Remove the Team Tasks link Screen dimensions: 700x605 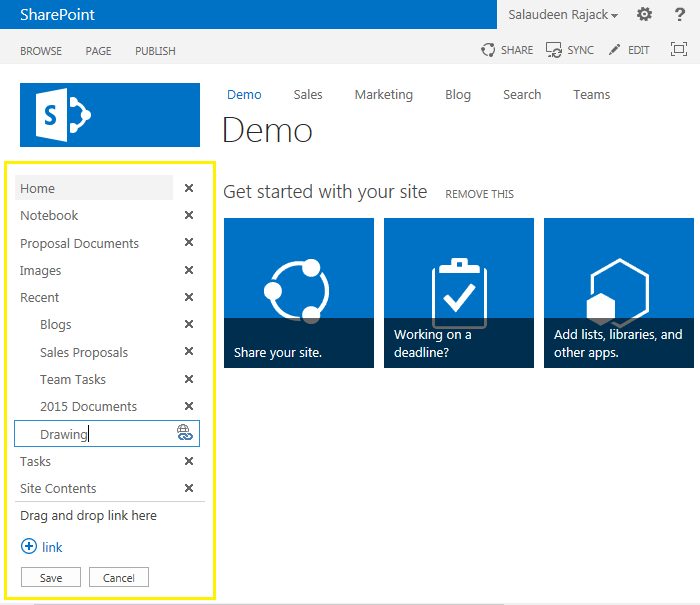189,379
